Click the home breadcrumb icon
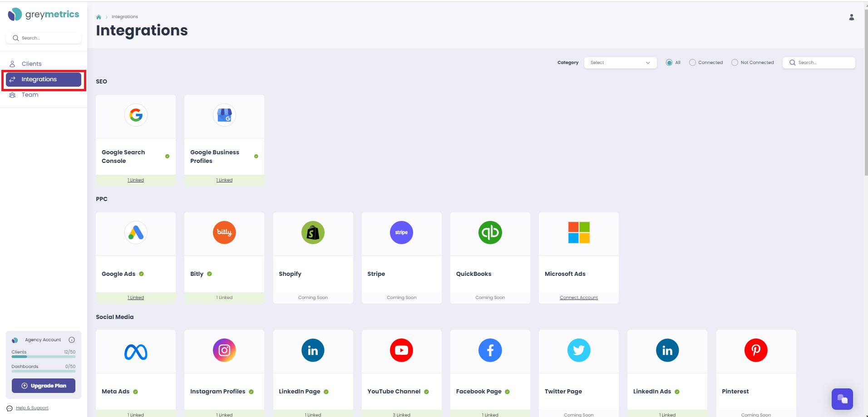This screenshot has height=417, width=868. point(99,17)
